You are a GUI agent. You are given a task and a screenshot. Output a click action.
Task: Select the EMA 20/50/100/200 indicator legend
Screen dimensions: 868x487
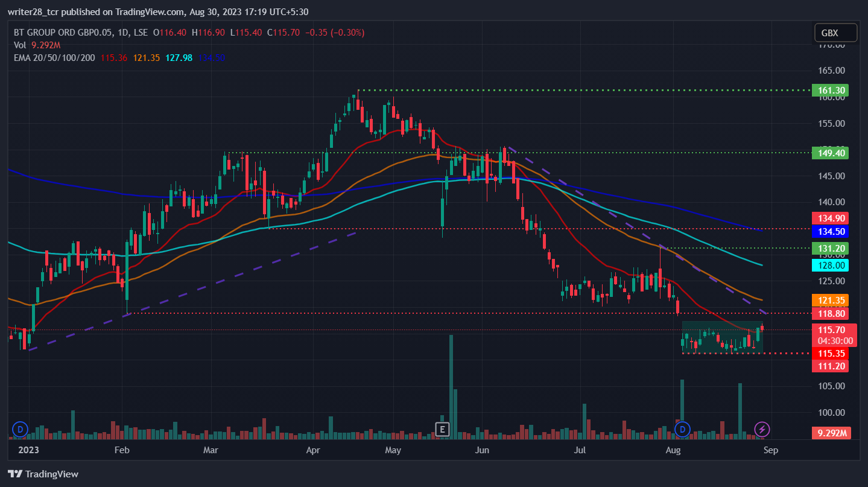[54, 58]
